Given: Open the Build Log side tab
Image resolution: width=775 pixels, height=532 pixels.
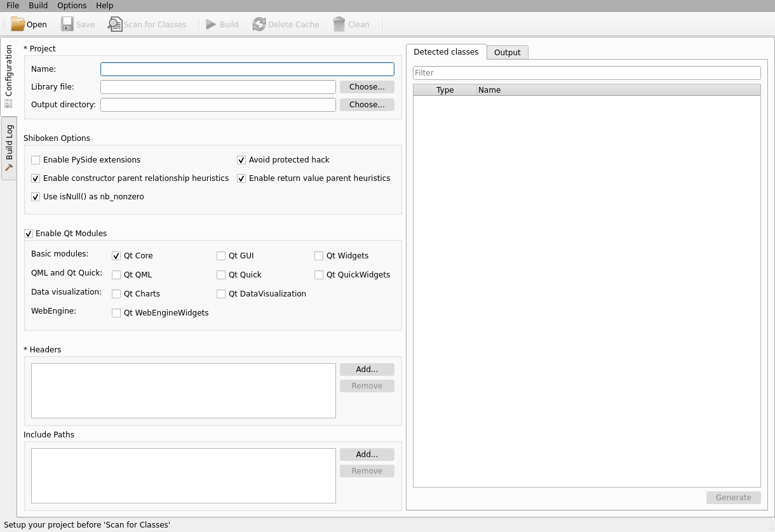Looking at the screenshot, I should 9,148.
